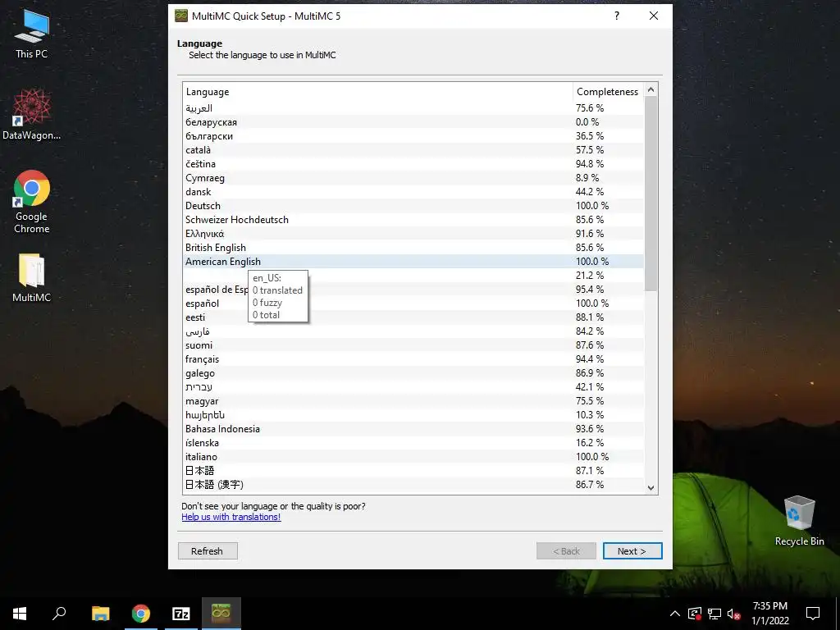Open File Explorer from taskbar
This screenshot has height=630, width=840.
[100, 614]
